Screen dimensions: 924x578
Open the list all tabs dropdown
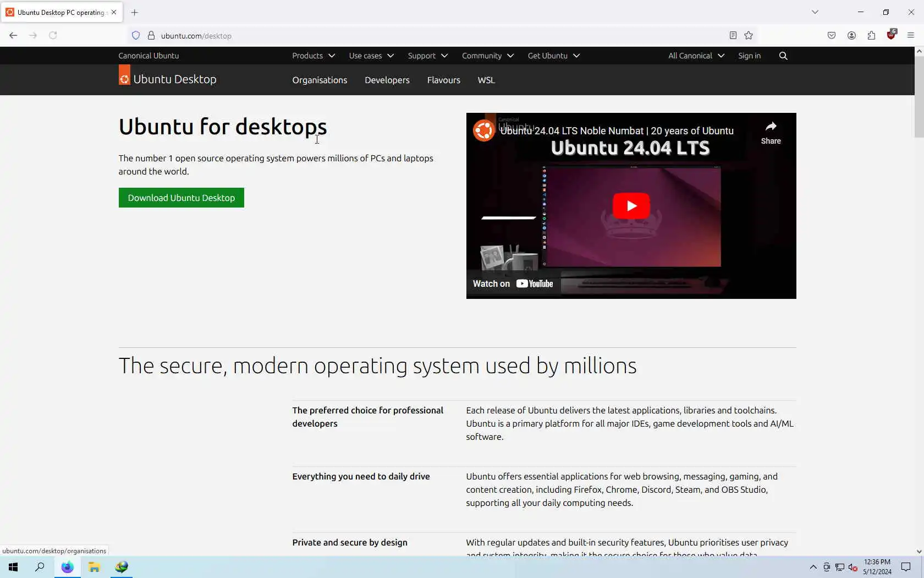point(815,12)
